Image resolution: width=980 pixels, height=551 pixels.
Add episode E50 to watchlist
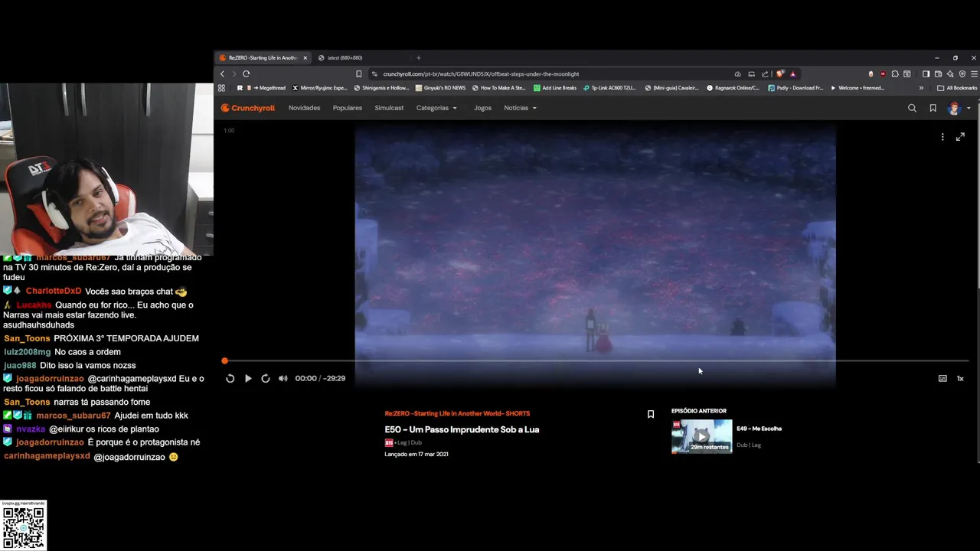(x=651, y=414)
